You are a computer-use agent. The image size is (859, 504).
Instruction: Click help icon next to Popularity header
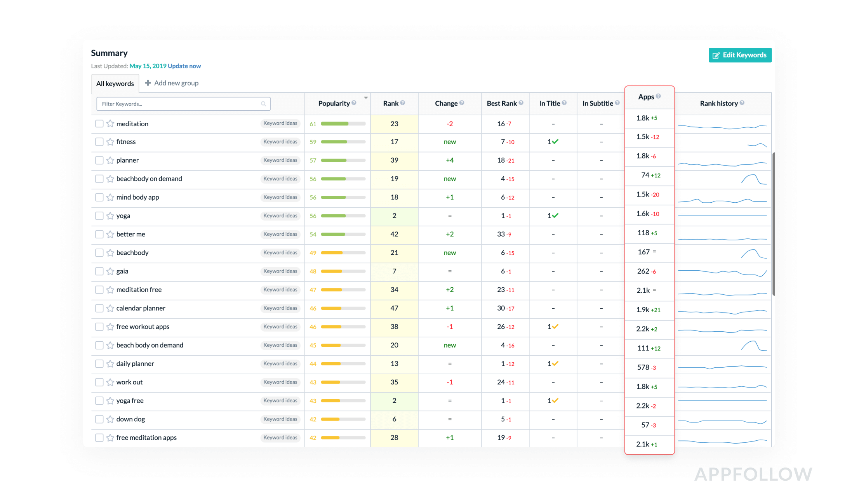click(x=354, y=103)
